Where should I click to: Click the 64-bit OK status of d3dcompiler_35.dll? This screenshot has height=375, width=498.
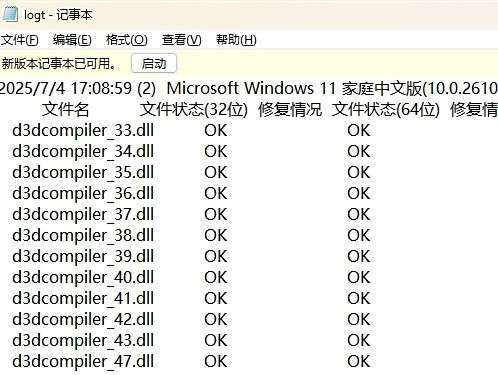pos(359,172)
